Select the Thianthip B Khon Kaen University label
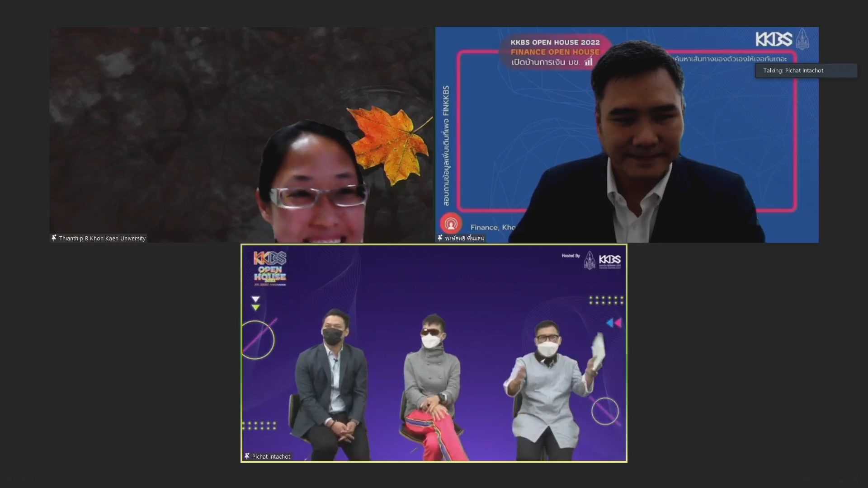This screenshot has width=868, height=488. coord(102,238)
